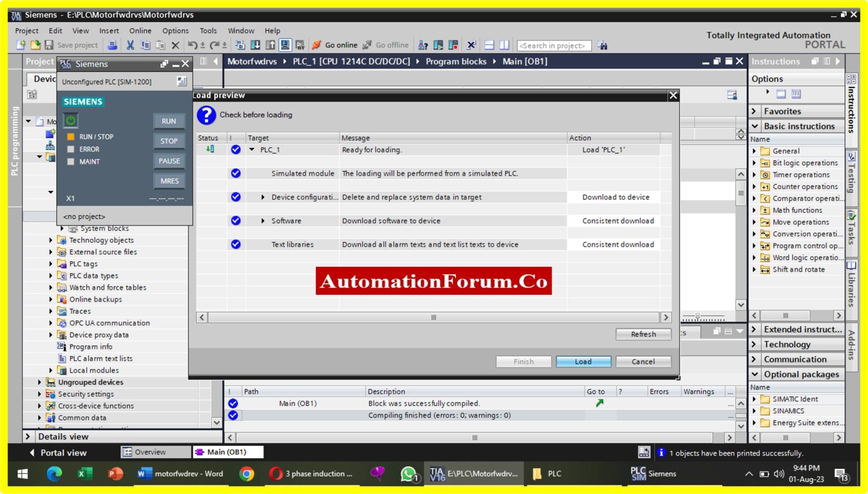The width and height of the screenshot is (868, 494).
Task: Click the Cut toolbar icon
Action: [131, 45]
